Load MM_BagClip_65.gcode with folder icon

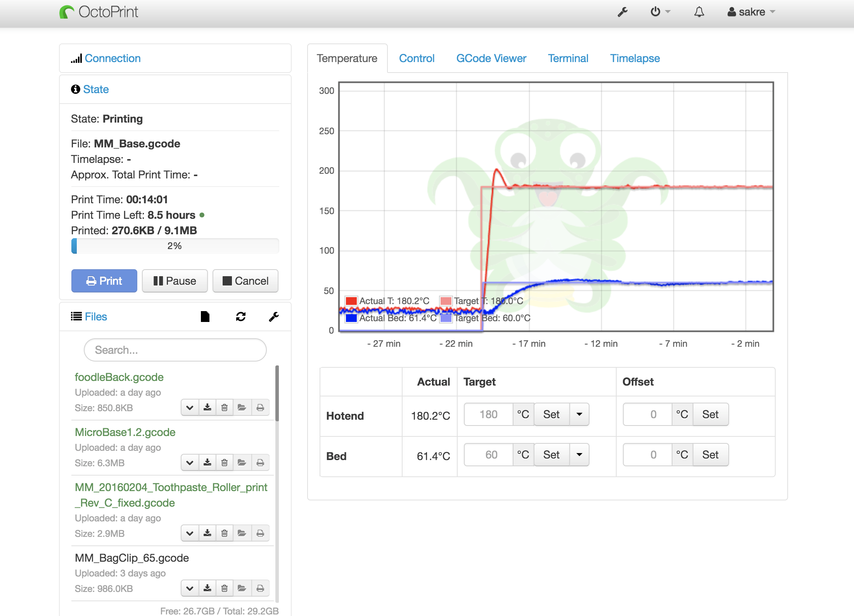(242, 588)
